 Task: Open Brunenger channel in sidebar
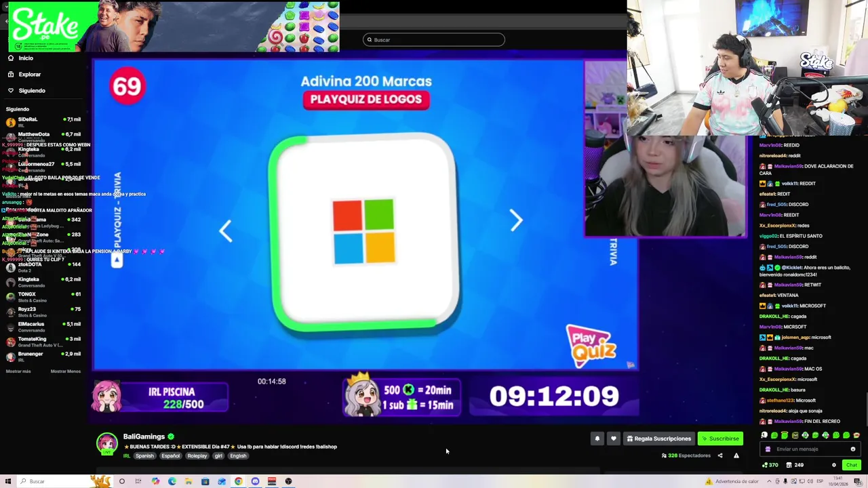43,357
